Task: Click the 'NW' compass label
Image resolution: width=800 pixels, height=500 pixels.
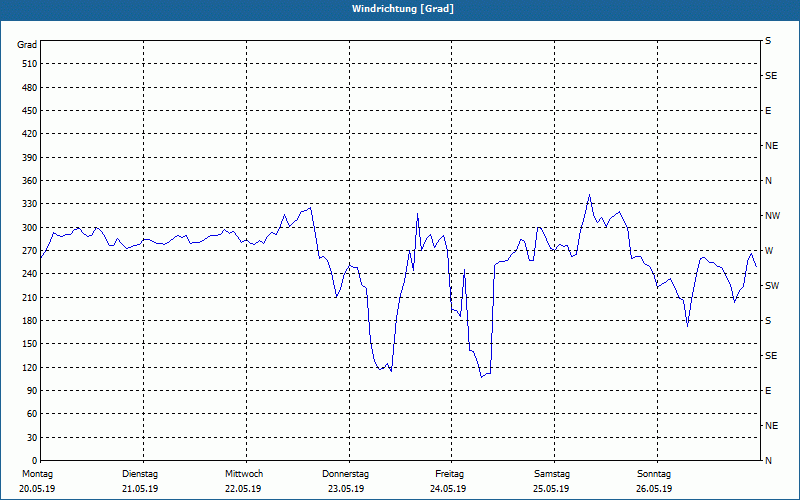Action: 772,216
